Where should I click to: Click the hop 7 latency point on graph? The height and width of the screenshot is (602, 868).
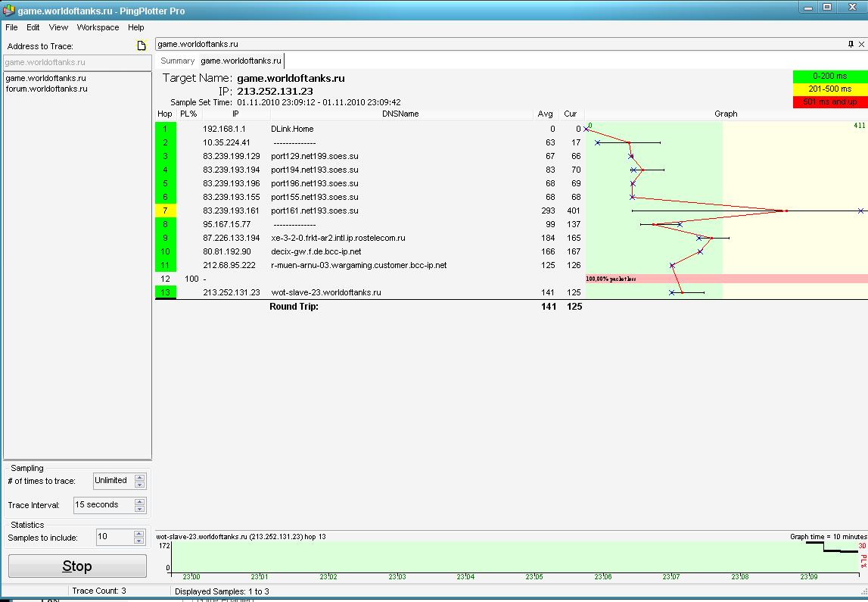[x=786, y=211]
